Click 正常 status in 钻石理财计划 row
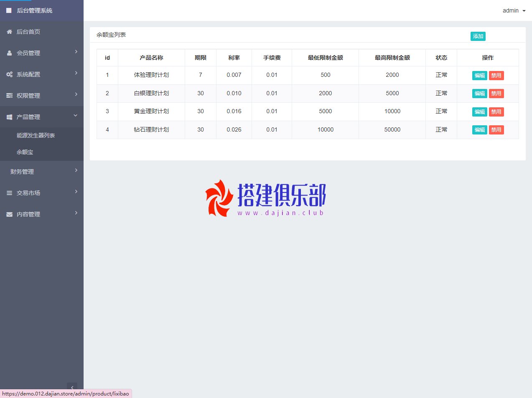The height and width of the screenshot is (398, 532). click(x=441, y=129)
